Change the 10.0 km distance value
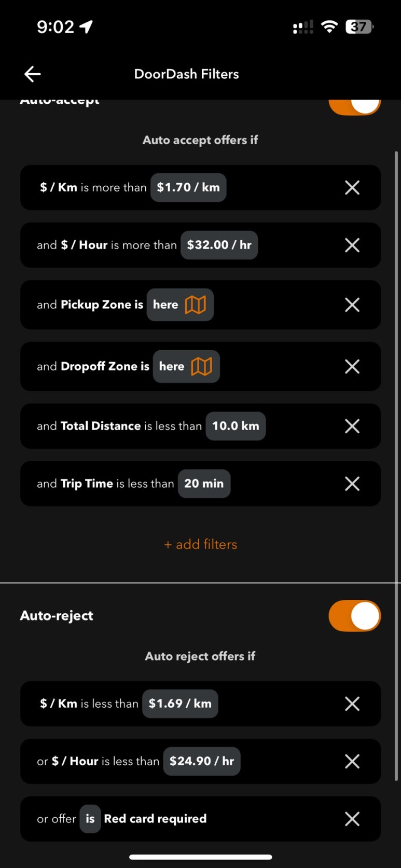 236,426
